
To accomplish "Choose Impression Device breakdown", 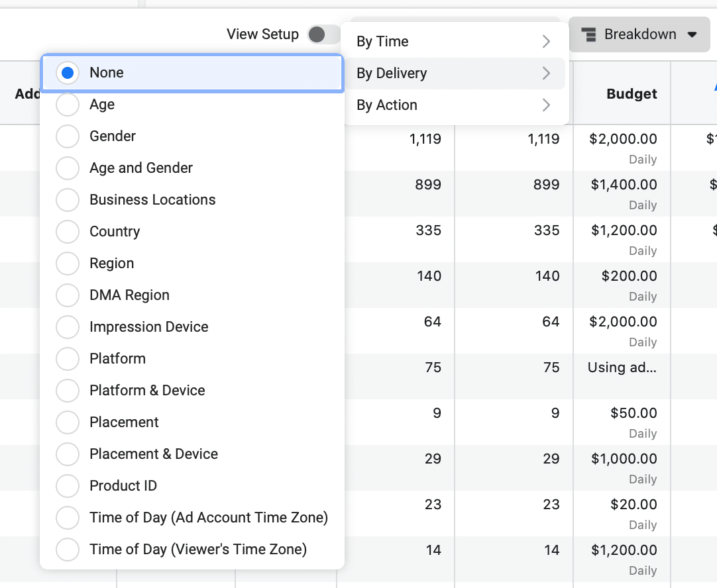I will (68, 327).
